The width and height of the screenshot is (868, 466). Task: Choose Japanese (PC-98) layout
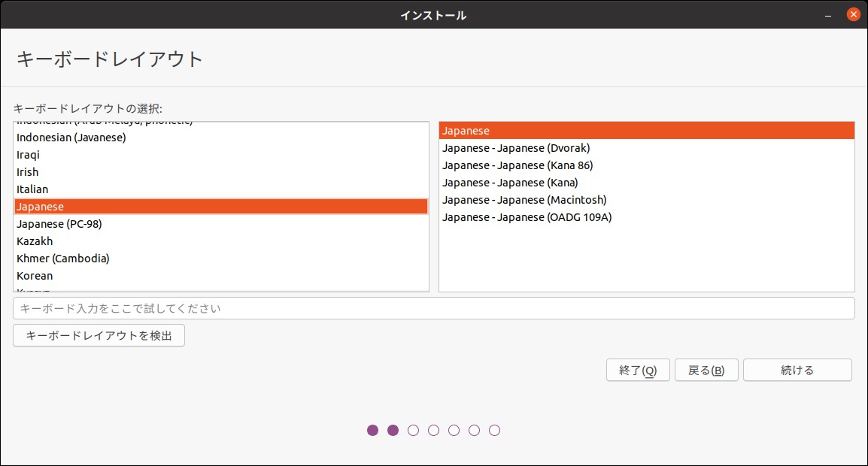click(221, 223)
